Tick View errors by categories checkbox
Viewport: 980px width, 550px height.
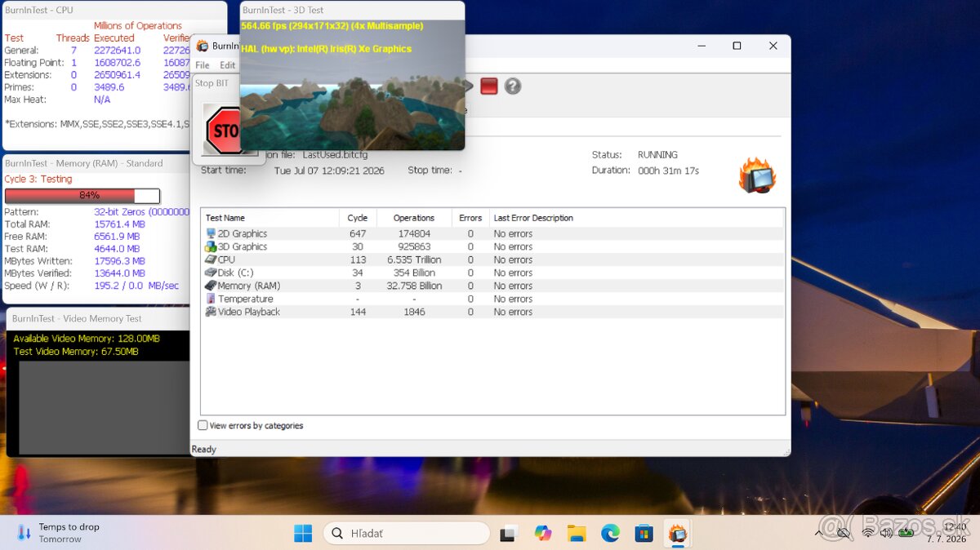[x=203, y=425]
